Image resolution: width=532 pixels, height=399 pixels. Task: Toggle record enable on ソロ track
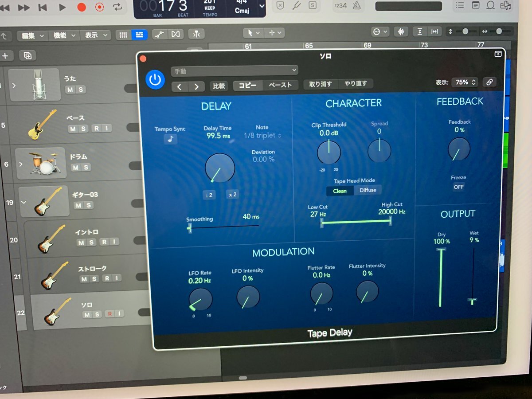pos(108,314)
